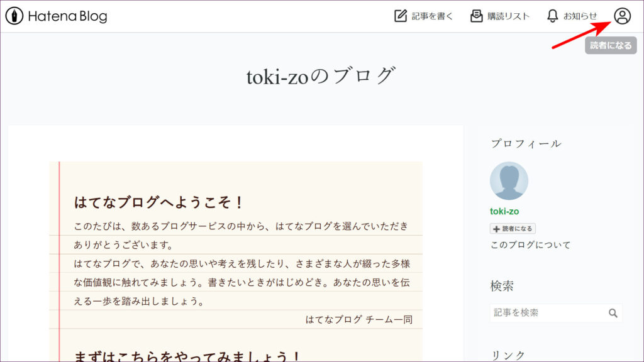The width and height of the screenshot is (644, 362).
Task: Open the green toki-zo username link
Action: point(504,212)
